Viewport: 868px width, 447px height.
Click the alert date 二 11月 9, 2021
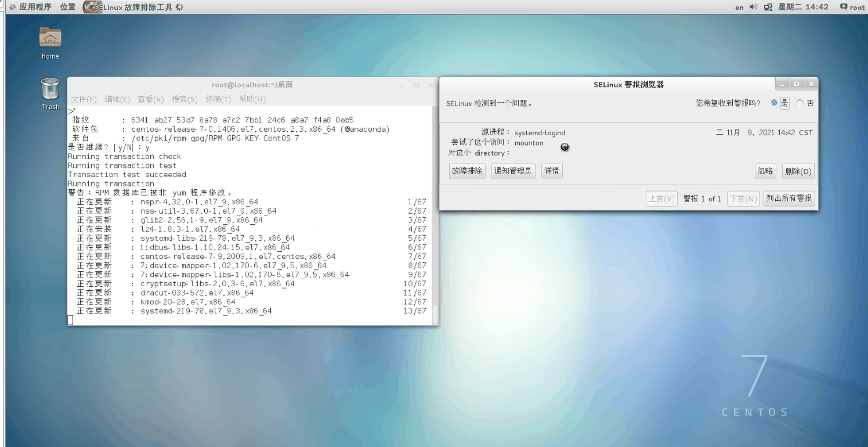point(746,133)
